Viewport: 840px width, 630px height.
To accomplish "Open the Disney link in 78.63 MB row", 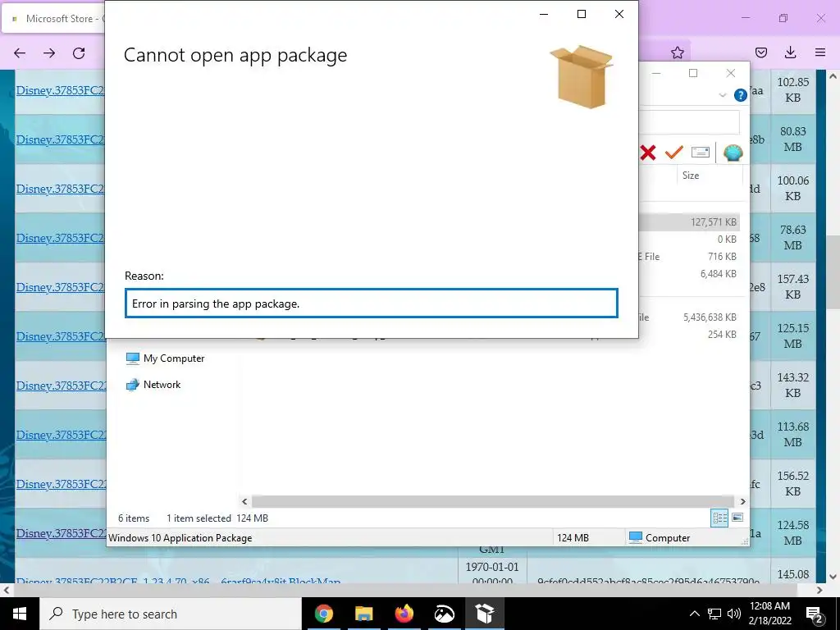I will [x=61, y=239].
